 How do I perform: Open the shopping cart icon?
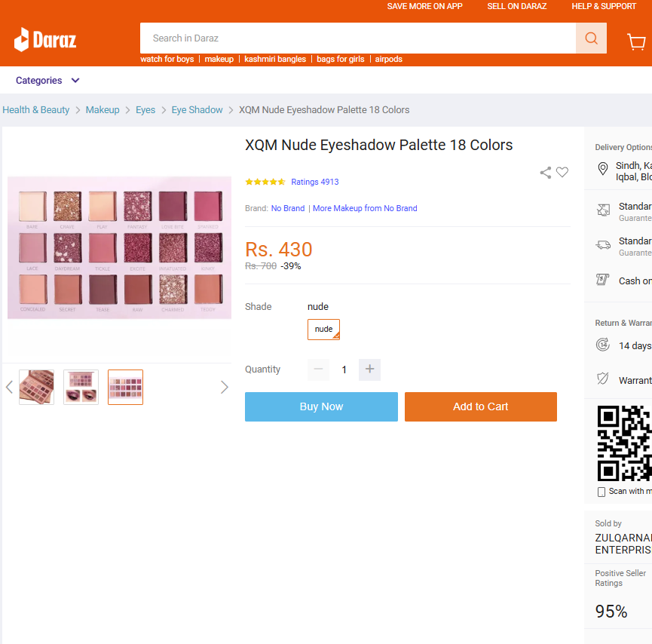635,41
